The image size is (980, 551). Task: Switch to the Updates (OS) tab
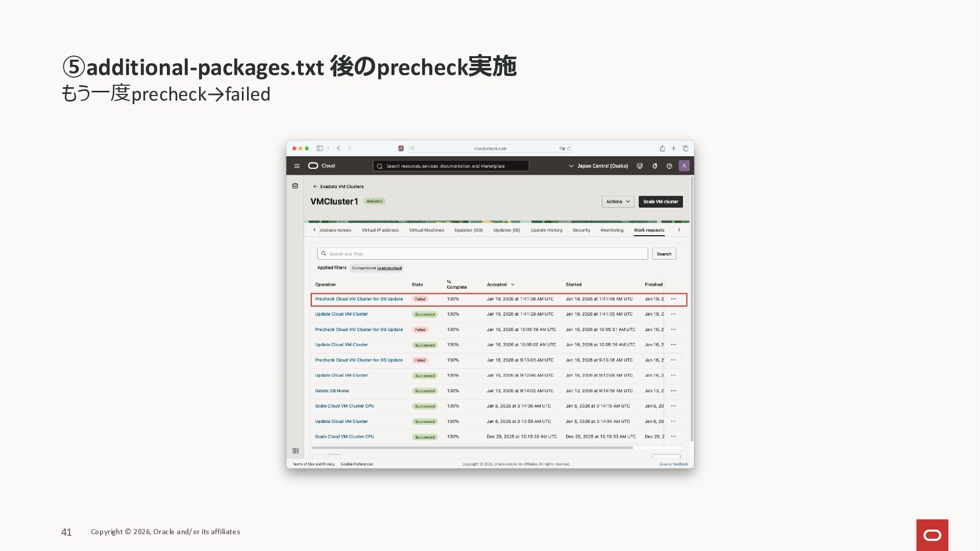[x=468, y=230]
